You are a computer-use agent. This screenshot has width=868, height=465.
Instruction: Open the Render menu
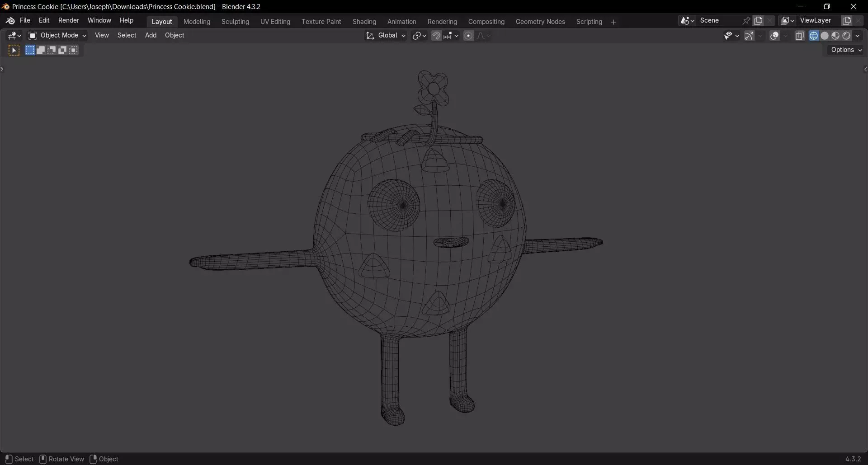point(68,20)
